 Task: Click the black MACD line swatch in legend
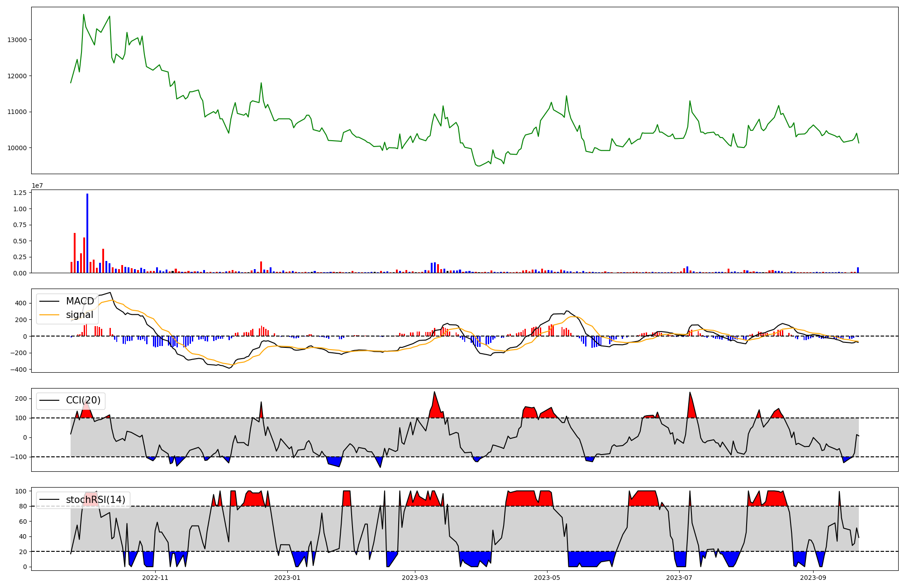pyautogui.click(x=49, y=301)
